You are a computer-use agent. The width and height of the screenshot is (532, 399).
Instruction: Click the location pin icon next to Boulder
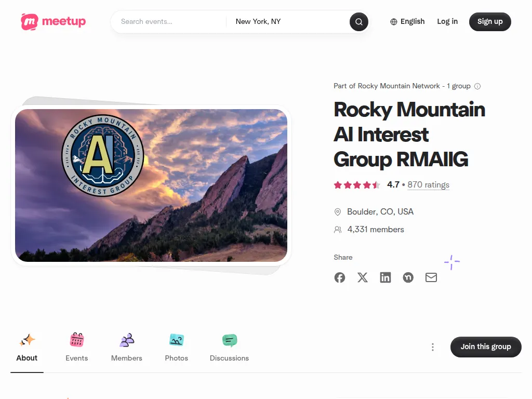point(338,212)
